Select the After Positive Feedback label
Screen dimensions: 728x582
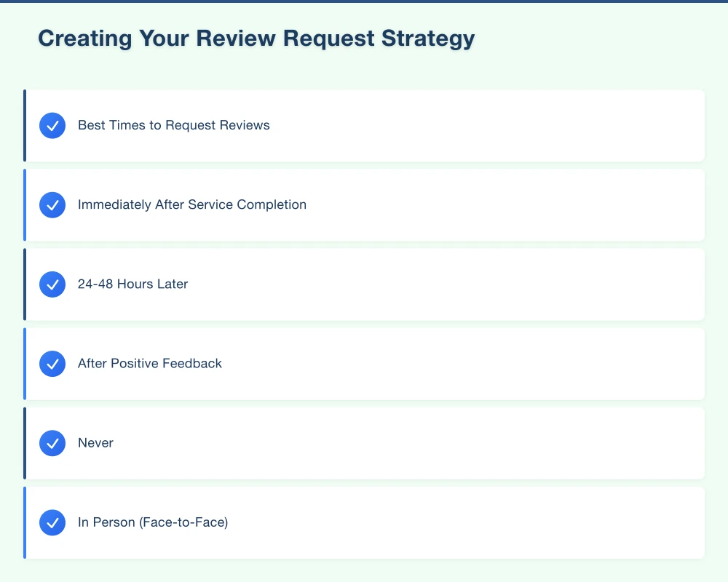tap(149, 364)
